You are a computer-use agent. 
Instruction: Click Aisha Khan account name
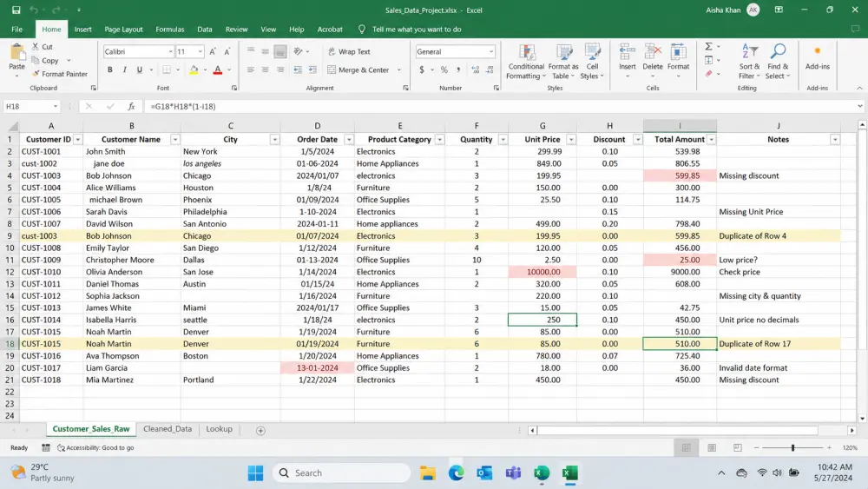click(723, 10)
